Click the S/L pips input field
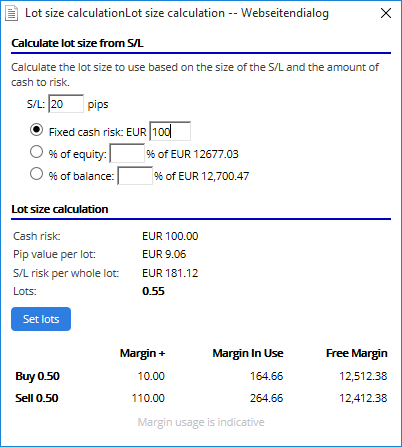Viewport: 402px width, 447px height. click(x=66, y=104)
